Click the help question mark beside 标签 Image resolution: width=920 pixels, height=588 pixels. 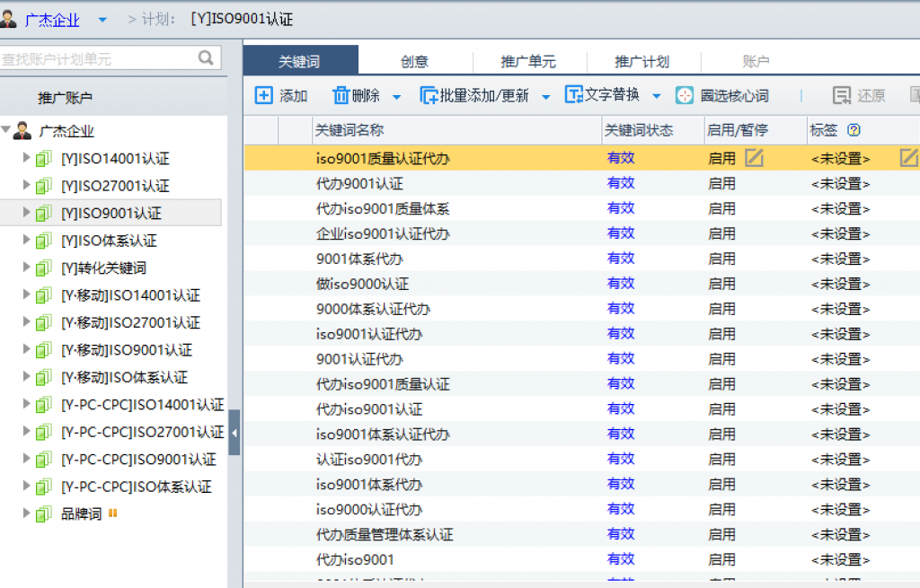854,130
